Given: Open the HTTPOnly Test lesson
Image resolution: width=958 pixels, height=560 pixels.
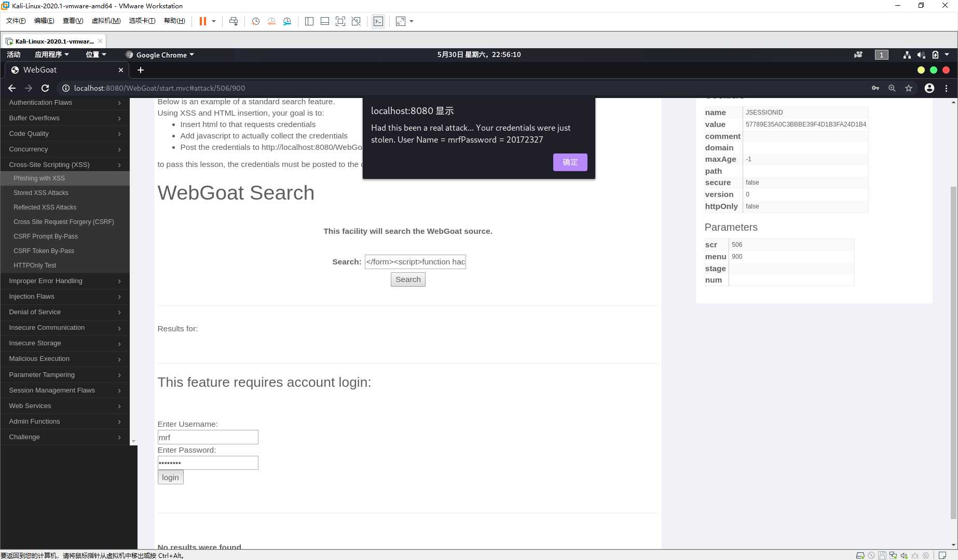Looking at the screenshot, I should coord(35,265).
